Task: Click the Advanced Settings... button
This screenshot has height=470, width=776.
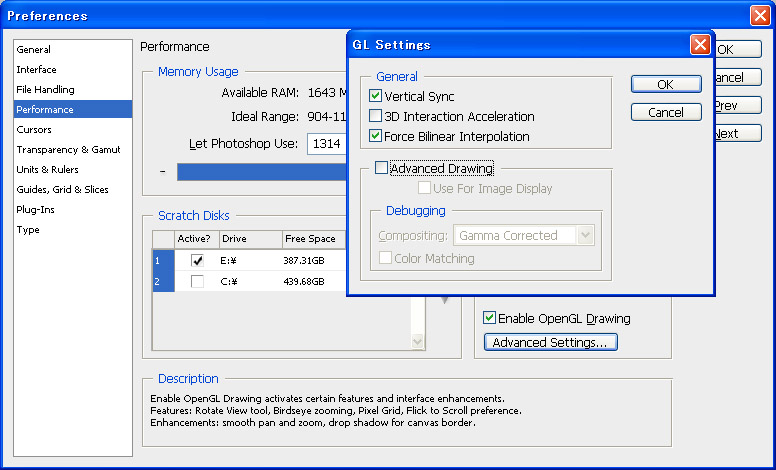Action: [x=550, y=342]
